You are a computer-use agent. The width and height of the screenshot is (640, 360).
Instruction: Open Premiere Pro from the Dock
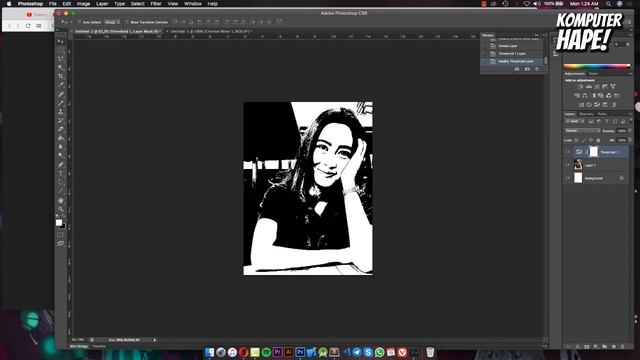click(x=278, y=352)
